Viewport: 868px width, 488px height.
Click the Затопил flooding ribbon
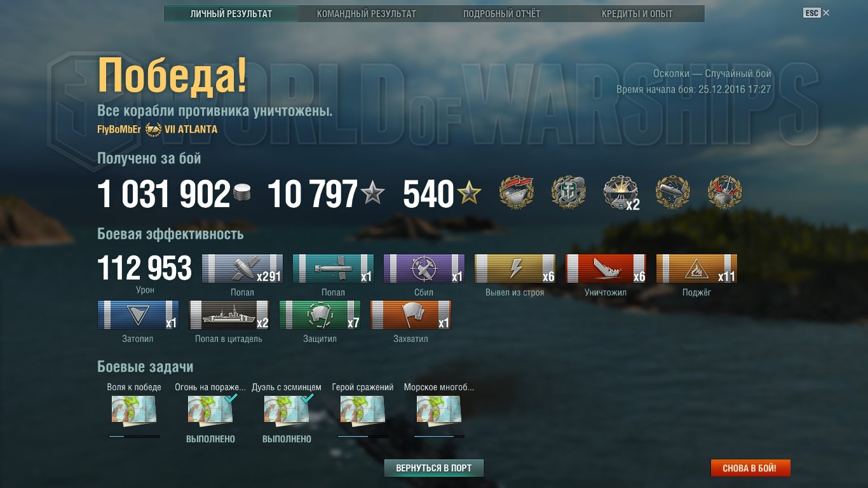138,315
